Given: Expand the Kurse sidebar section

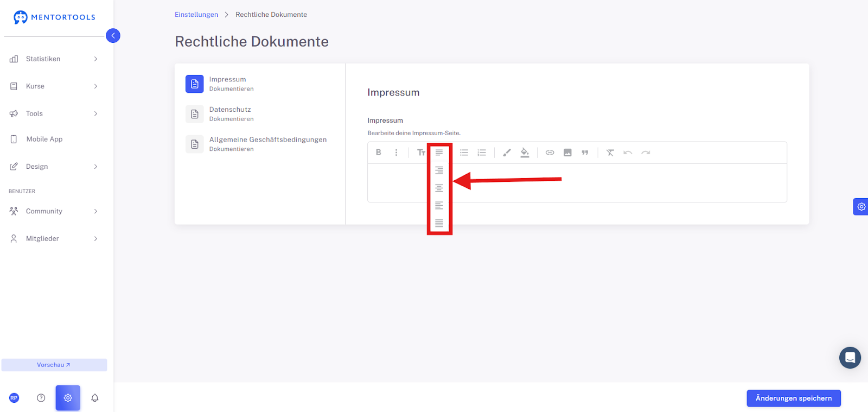Looking at the screenshot, I should pyautogui.click(x=54, y=86).
